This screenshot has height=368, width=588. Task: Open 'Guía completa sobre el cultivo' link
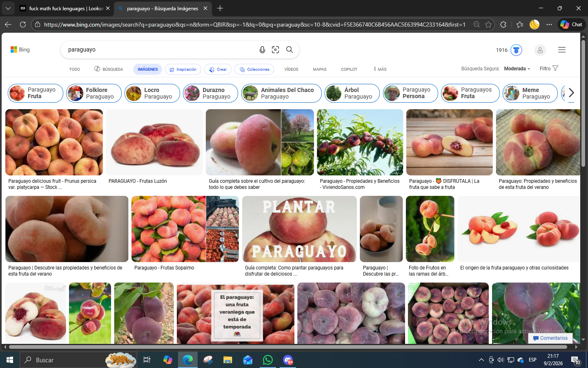click(x=257, y=184)
